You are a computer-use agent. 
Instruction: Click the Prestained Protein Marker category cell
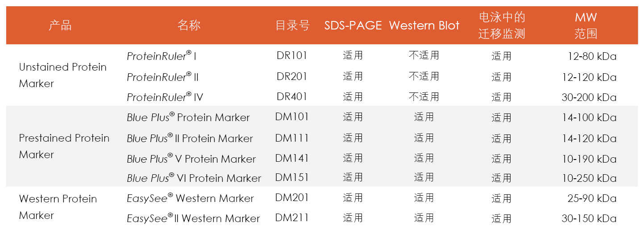click(64, 146)
